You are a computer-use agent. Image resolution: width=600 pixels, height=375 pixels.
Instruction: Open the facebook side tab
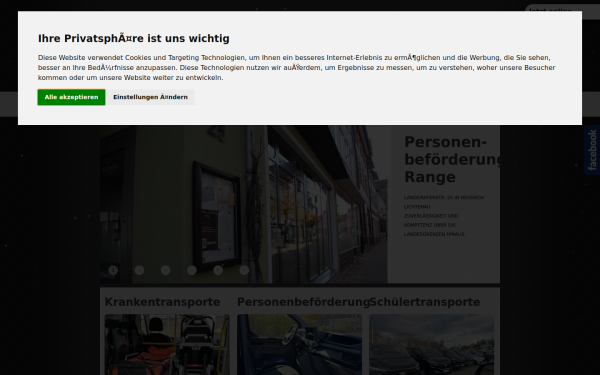(x=592, y=150)
